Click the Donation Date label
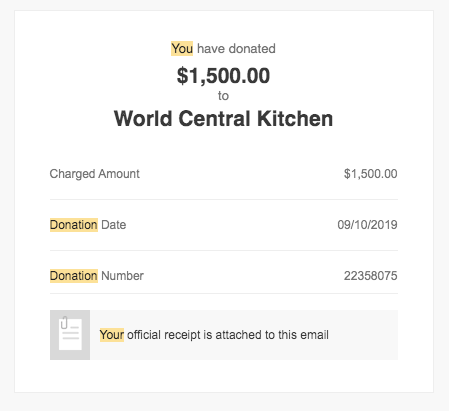The height and width of the screenshot is (411, 449). click(88, 225)
